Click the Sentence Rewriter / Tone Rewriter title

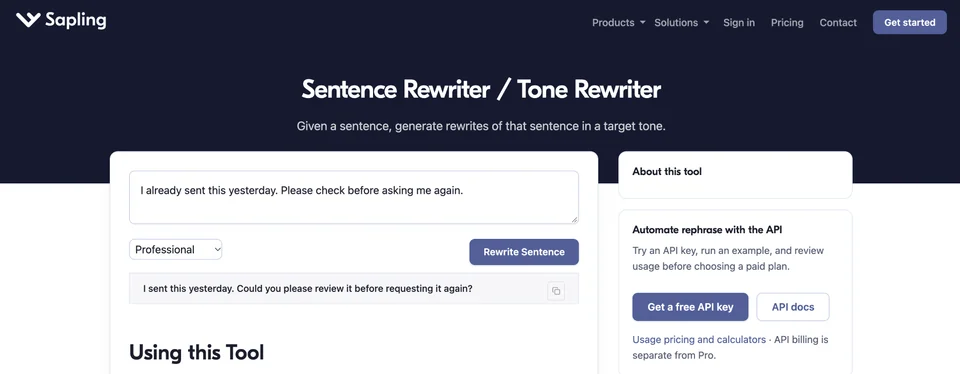tap(481, 89)
